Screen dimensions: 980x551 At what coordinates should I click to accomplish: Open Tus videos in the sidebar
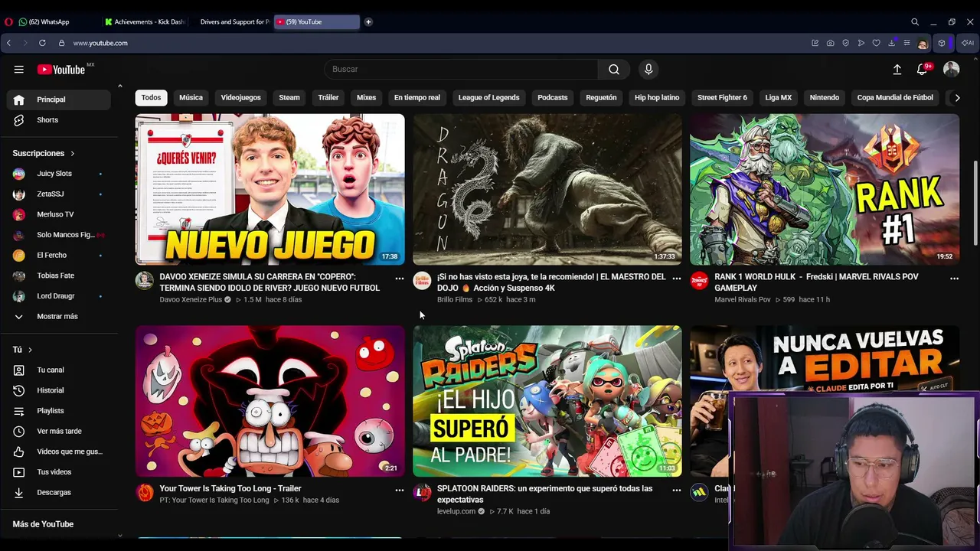pos(59,472)
